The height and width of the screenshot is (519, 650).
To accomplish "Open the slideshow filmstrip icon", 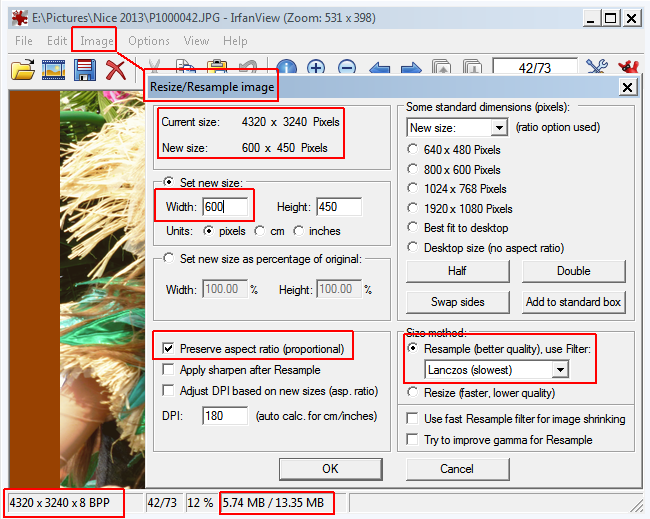I will (x=53, y=69).
